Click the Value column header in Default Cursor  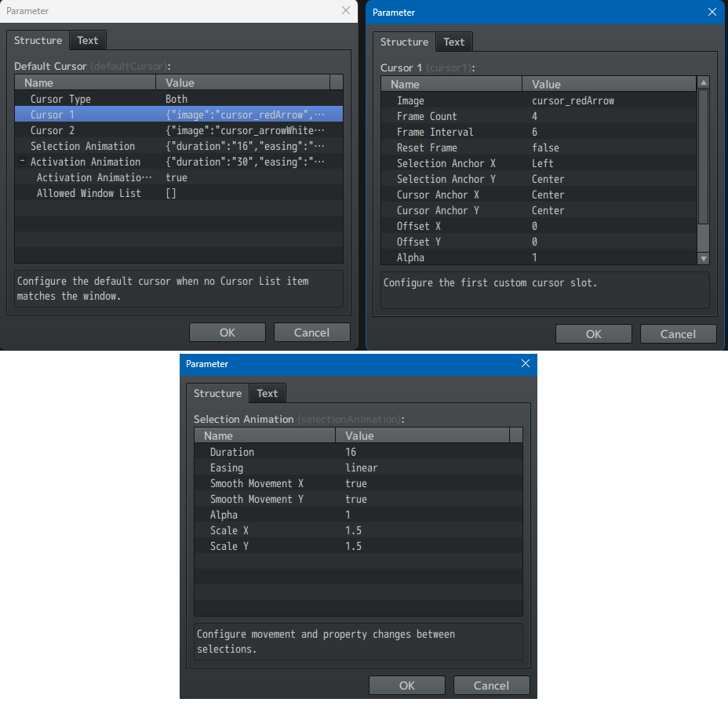click(x=243, y=82)
